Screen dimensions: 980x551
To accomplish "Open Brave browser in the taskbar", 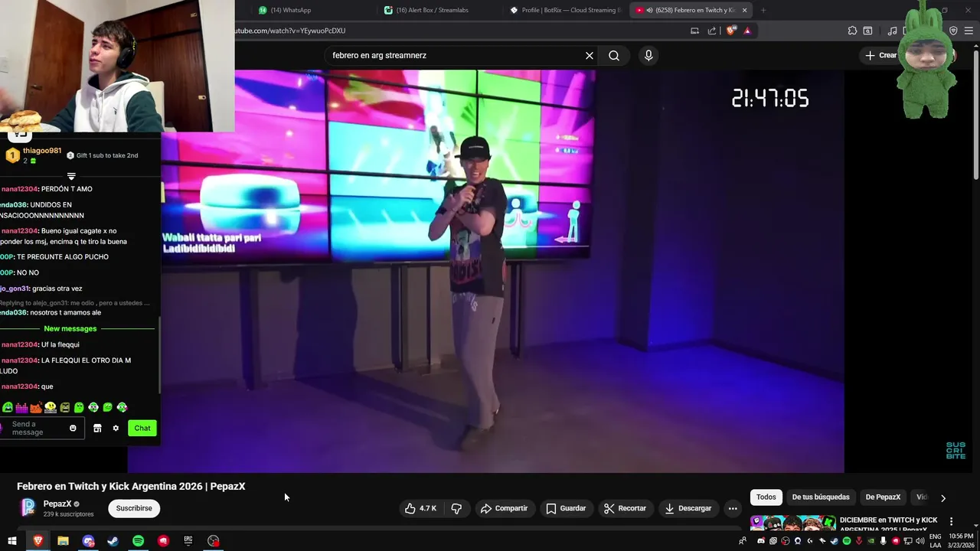I will [38, 540].
